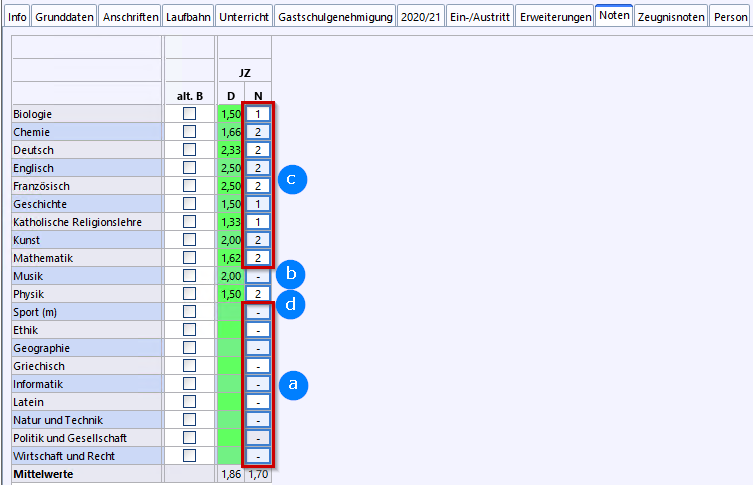This screenshot has height=485, width=753.
Task: Open the Unterricht tab
Action: pos(244,17)
